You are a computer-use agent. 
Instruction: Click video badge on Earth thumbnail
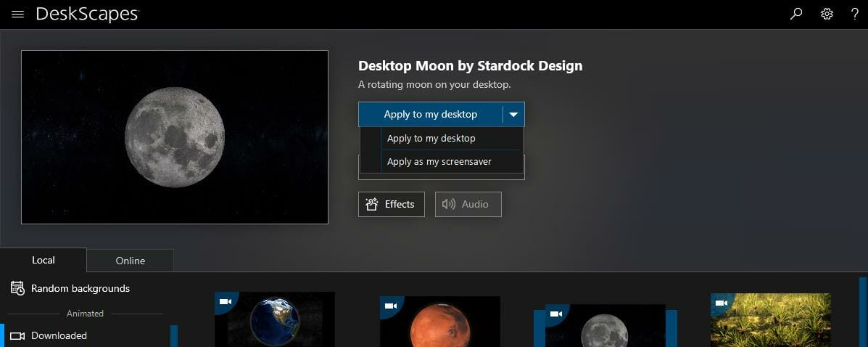(225, 301)
